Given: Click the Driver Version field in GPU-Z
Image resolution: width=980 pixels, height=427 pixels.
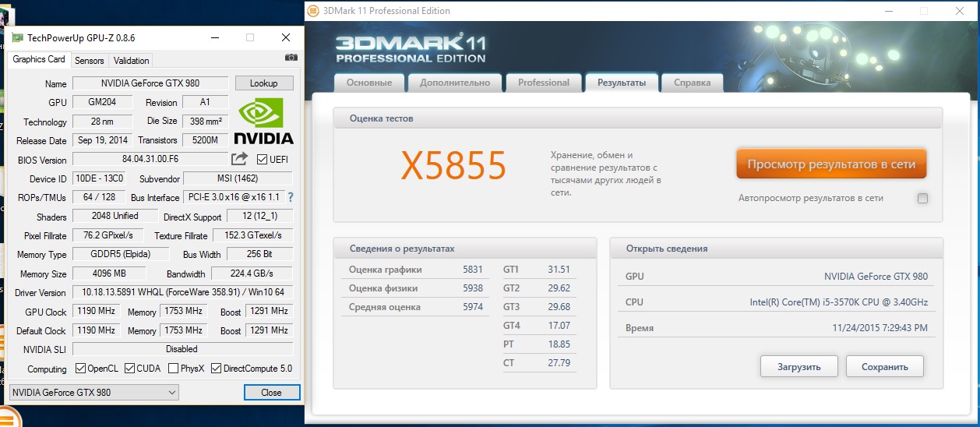Looking at the screenshot, I should coord(183,292).
